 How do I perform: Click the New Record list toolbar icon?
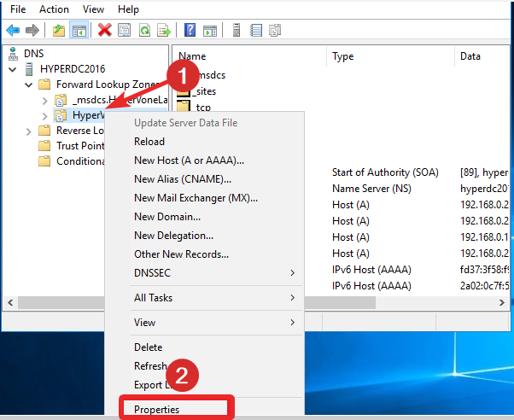(x=255, y=30)
